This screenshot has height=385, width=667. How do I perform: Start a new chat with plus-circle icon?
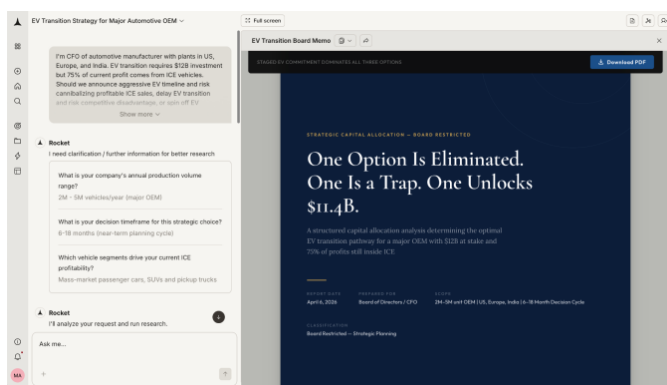(17, 71)
